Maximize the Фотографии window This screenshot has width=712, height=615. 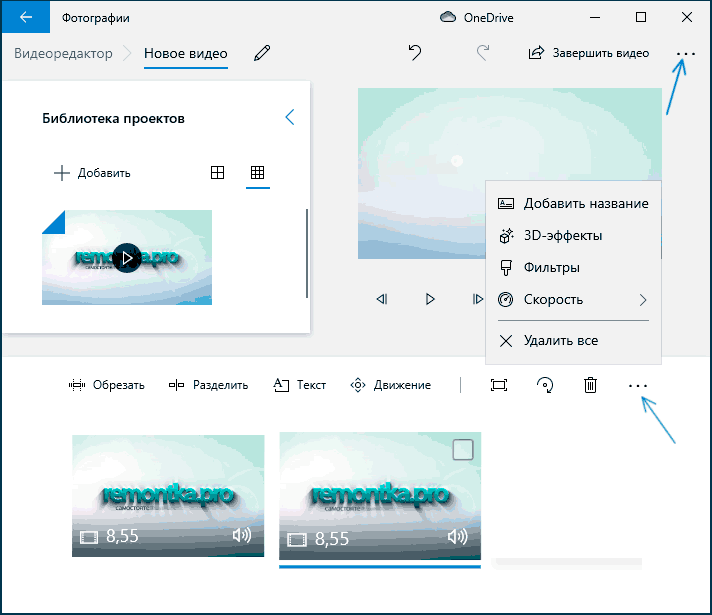coord(641,17)
